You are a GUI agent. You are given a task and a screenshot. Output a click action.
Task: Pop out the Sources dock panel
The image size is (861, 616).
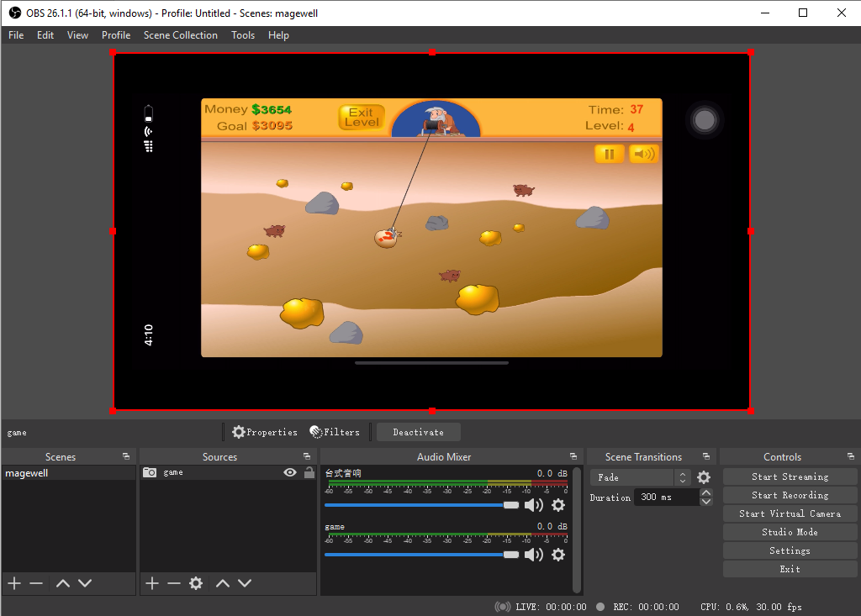click(x=307, y=456)
